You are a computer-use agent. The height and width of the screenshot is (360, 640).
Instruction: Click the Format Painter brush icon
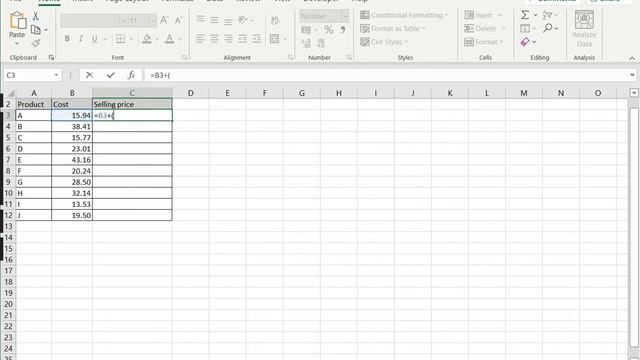click(36, 43)
